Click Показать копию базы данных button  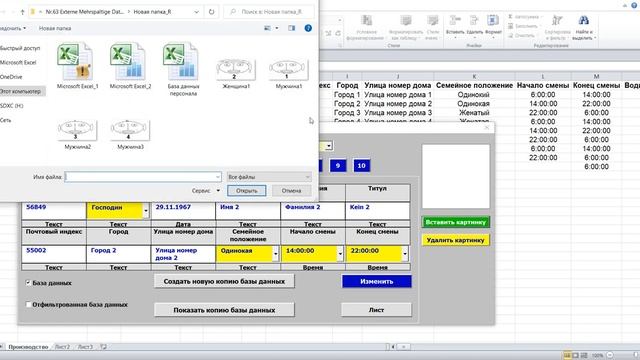224,310
